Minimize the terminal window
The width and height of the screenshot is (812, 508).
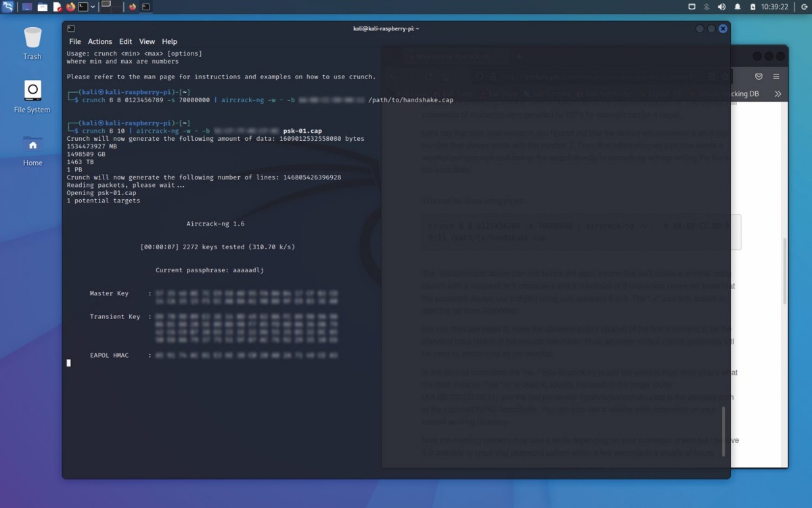coord(700,28)
